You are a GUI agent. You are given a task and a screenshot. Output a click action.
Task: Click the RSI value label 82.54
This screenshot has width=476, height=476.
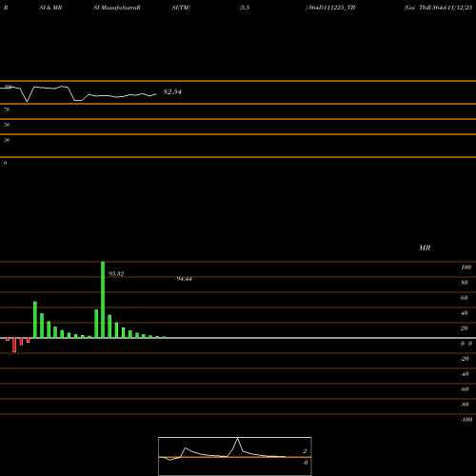[x=172, y=91]
